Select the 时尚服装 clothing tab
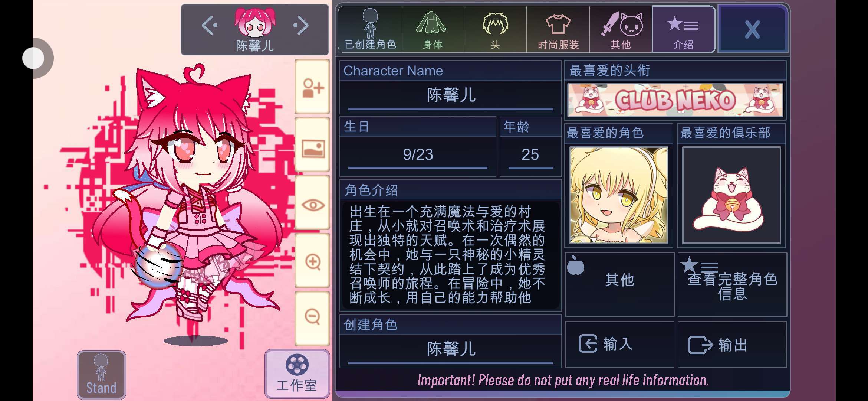 click(558, 30)
